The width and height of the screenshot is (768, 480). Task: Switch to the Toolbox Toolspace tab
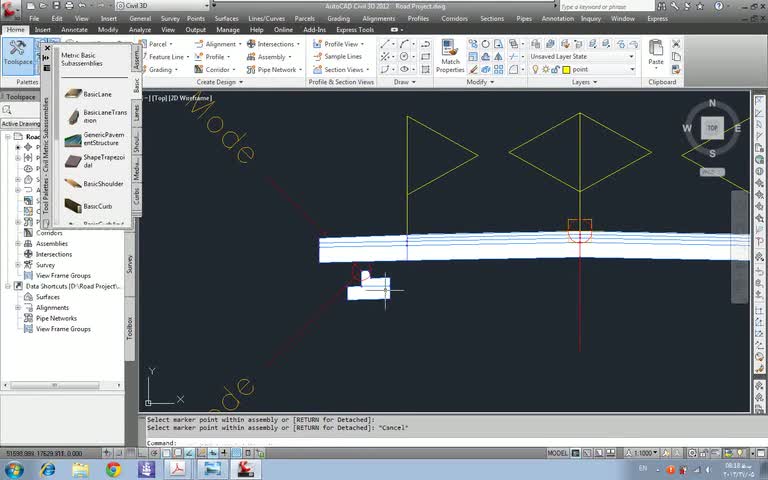pyautogui.click(x=130, y=329)
